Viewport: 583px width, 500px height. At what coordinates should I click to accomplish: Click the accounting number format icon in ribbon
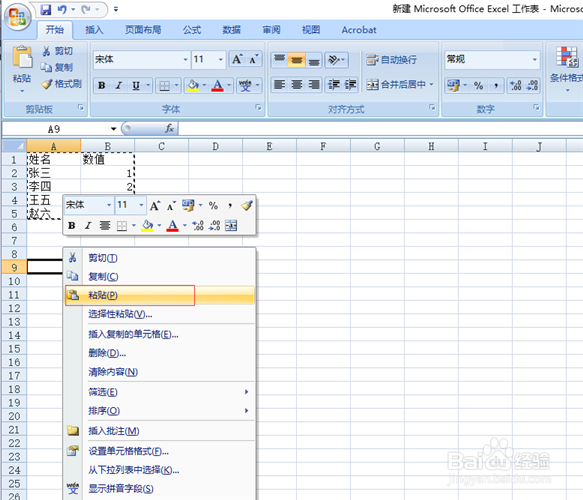(453, 86)
